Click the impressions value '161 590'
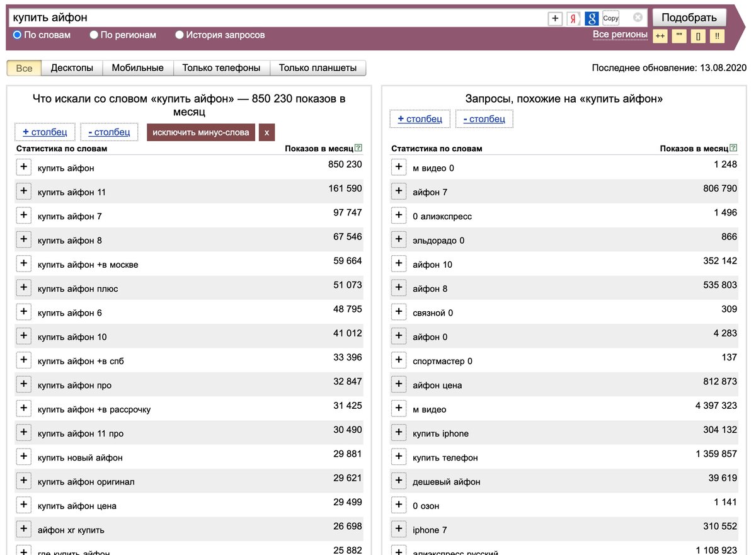The image size is (756, 555). (x=345, y=188)
